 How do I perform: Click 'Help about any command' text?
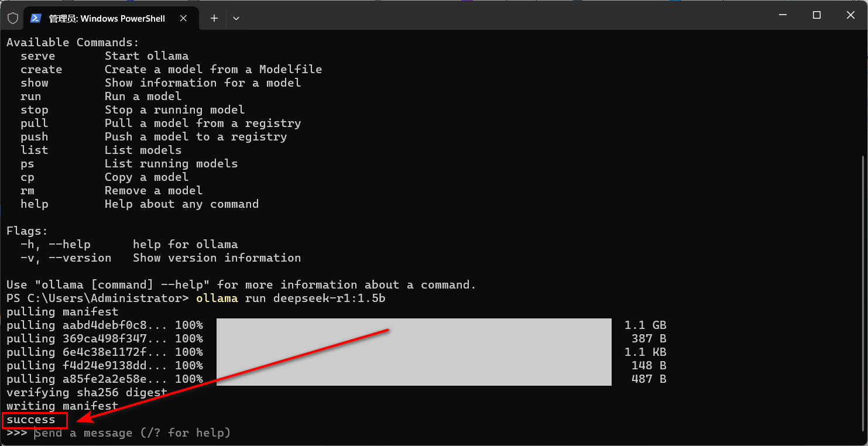coord(182,204)
